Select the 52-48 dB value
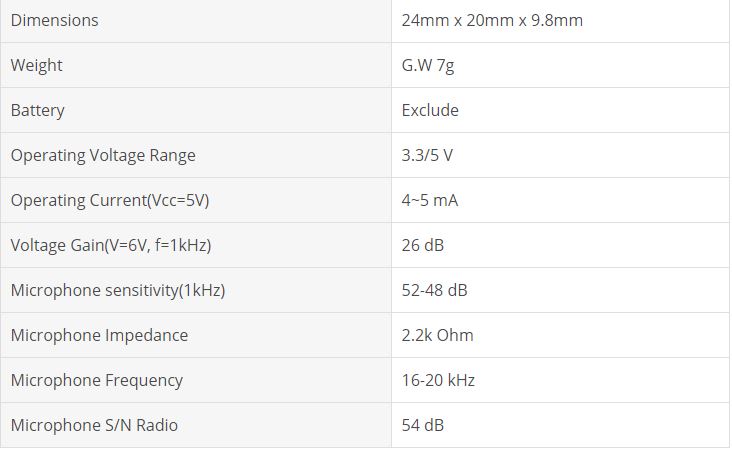The height and width of the screenshot is (450, 732). point(434,290)
